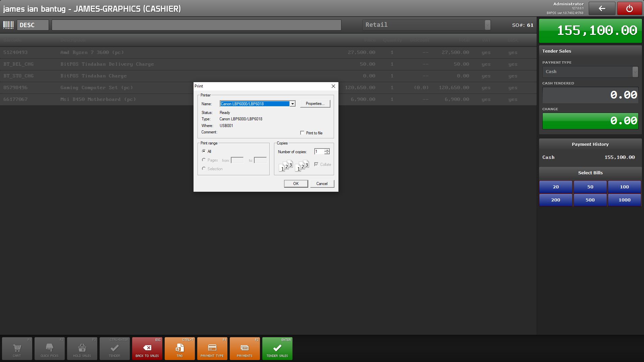Viewport: 644px width, 362px height.
Task: Choose the Pages radio option
Action: pos(204,160)
